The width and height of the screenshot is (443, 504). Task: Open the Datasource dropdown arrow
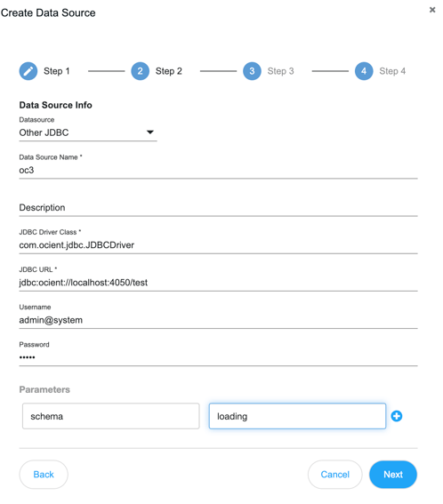point(150,132)
